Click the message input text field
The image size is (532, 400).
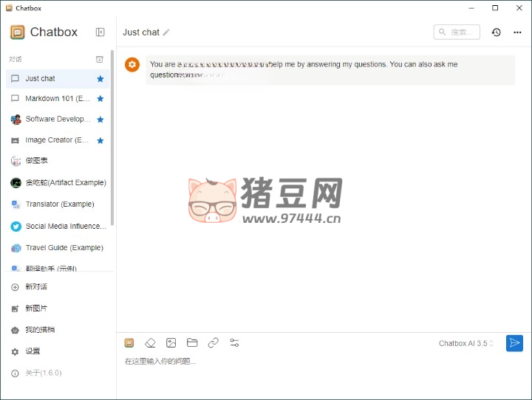(310, 362)
